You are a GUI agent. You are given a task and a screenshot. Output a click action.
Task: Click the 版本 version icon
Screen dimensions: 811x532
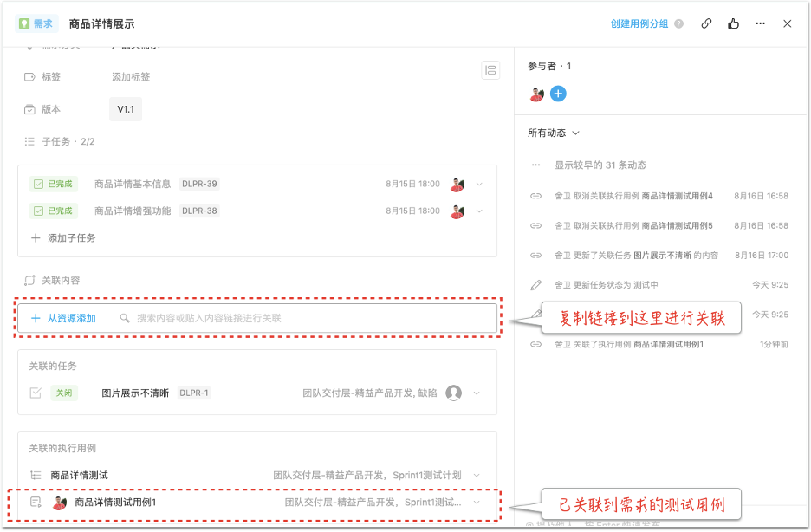[x=29, y=109]
